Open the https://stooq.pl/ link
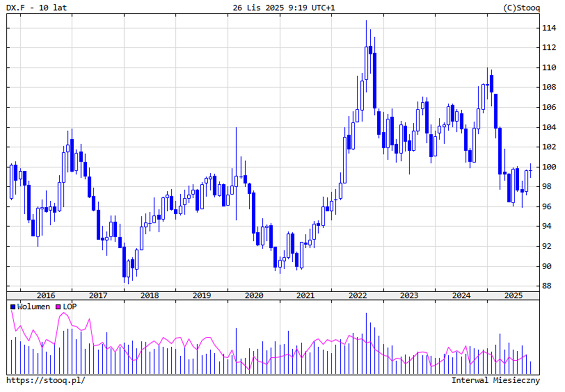This screenshot has width=565, height=392. pos(46,380)
